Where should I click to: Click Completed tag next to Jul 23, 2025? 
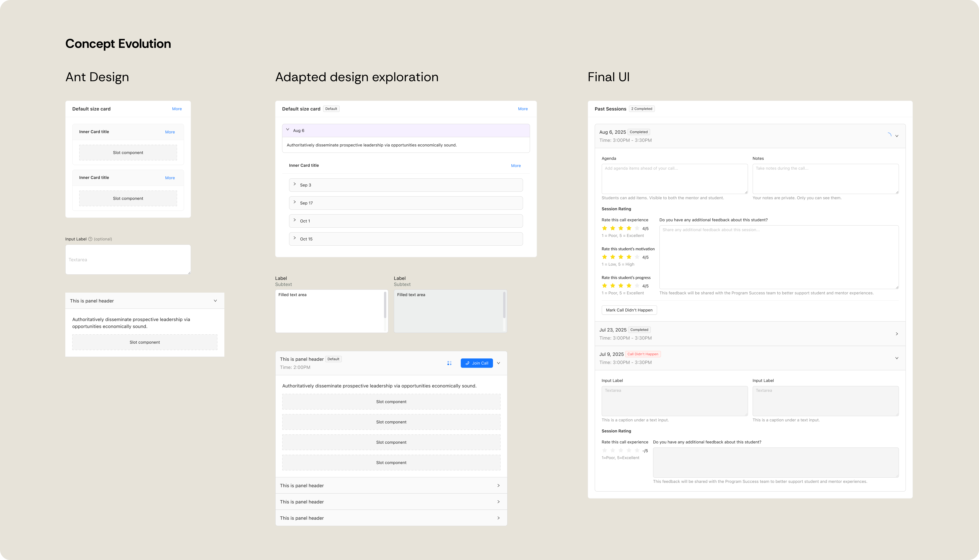click(x=639, y=330)
